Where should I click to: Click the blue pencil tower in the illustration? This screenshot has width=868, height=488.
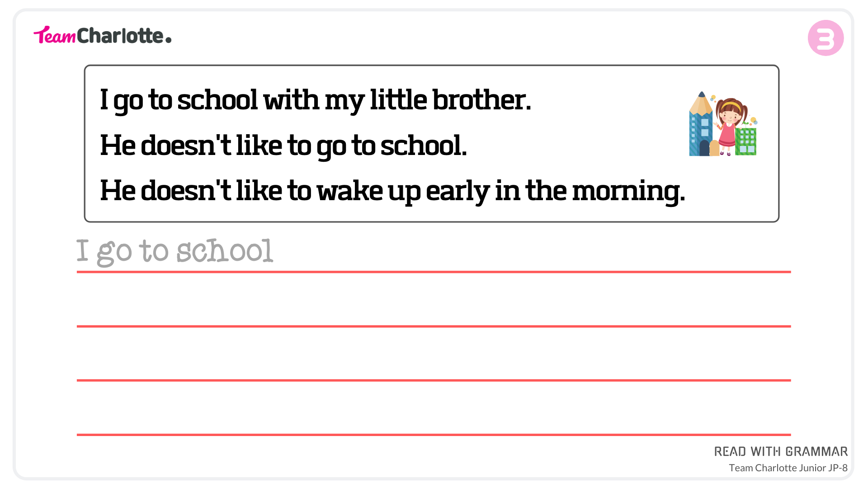coord(700,124)
